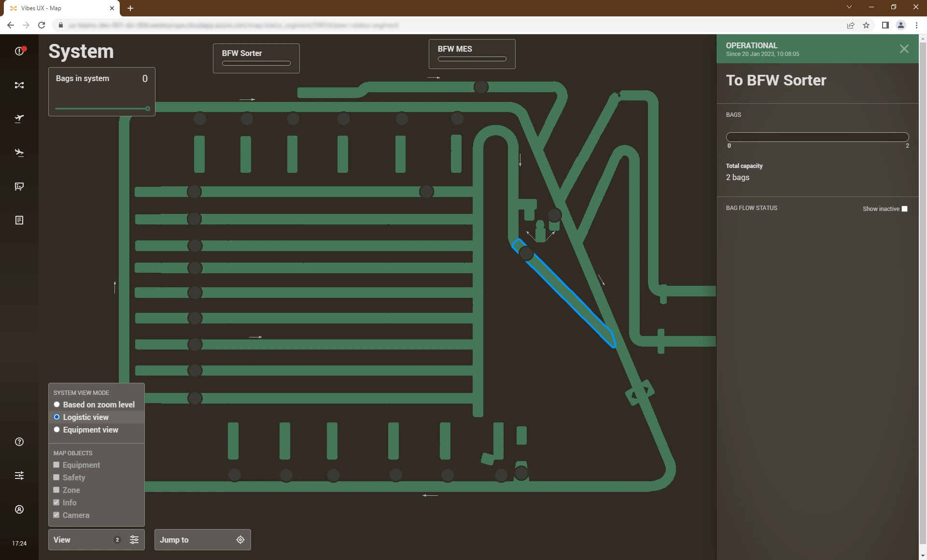927x560 pixels.
Task: Open the shuffle routing sidebar icon
Action: tap(19, 85)
